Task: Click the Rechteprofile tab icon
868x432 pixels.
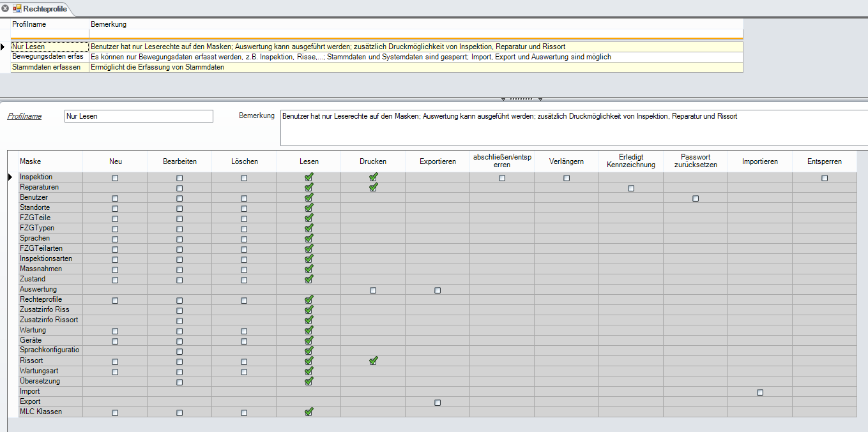Action: click(17, 8)
